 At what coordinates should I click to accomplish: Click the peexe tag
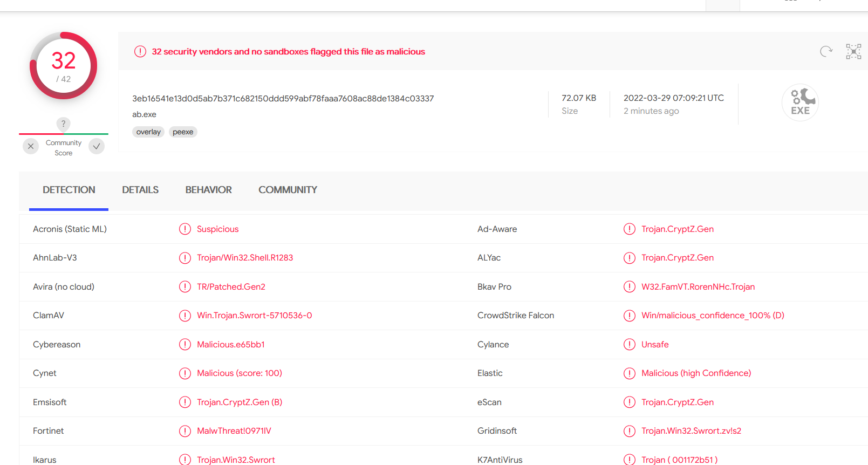click(183, 132)
